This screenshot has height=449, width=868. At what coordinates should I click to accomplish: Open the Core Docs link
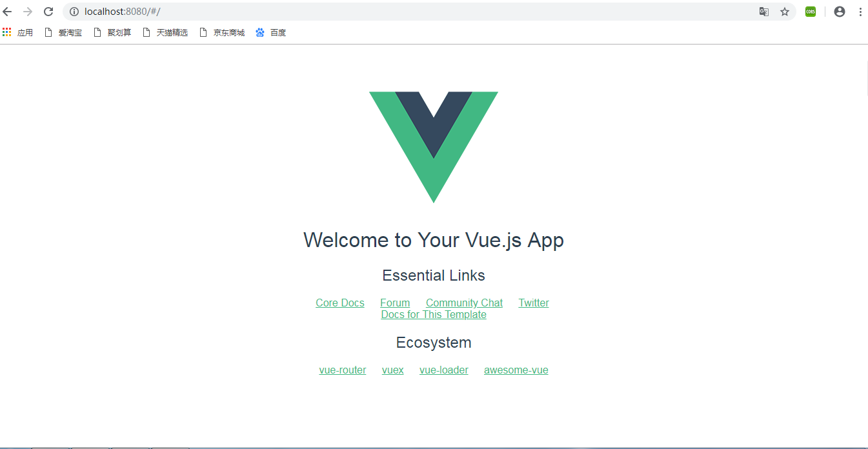[x=340, y=303]
